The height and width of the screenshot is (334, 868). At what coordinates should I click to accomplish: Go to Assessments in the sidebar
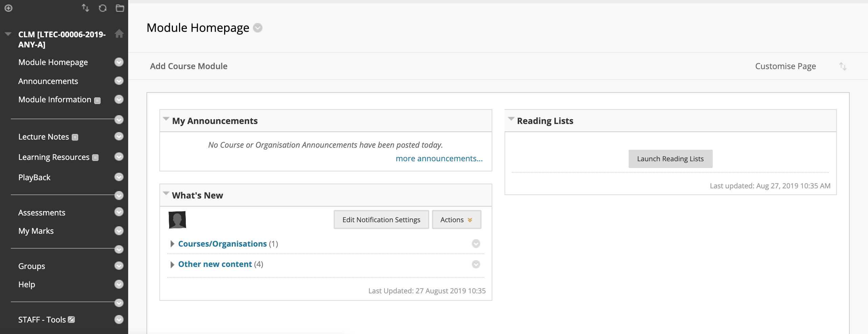[42, 213]
